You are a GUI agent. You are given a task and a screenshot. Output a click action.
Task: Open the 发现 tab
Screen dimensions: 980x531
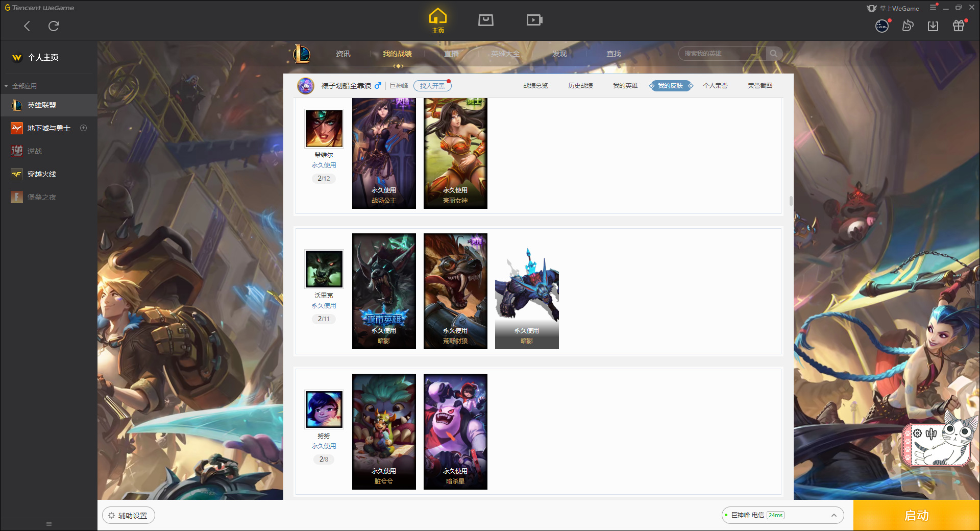559,54
